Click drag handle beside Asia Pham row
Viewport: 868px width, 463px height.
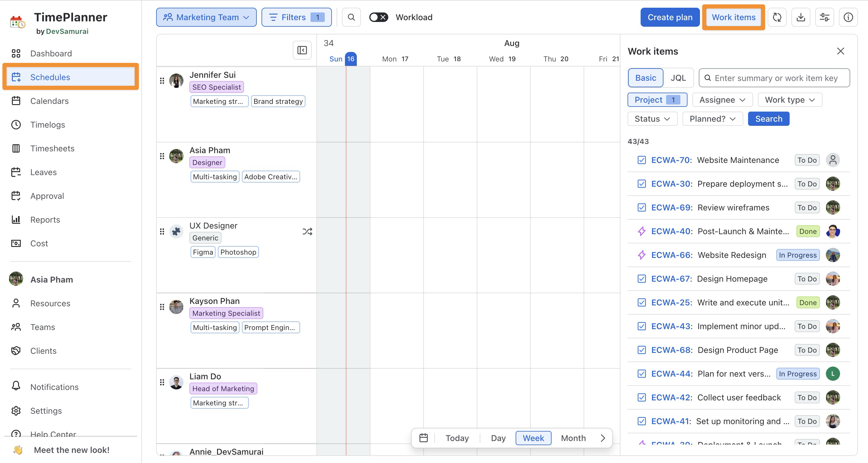[162, 156]
